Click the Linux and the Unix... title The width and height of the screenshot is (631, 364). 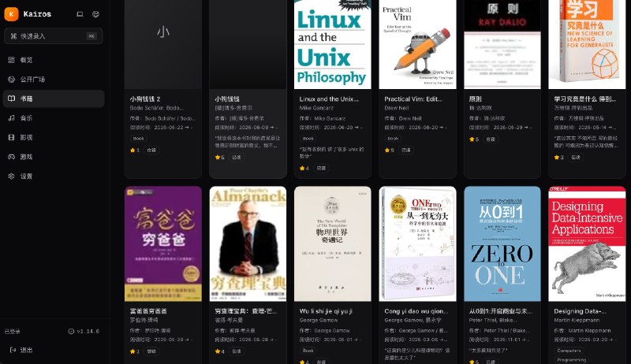click(x=329, y=98)
